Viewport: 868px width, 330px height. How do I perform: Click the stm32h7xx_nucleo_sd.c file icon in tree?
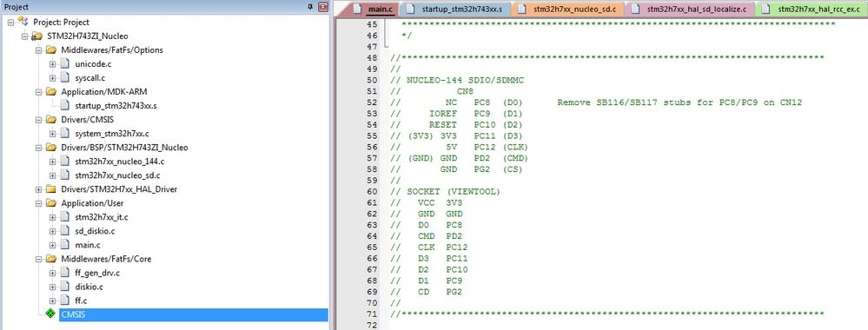tap(65, 175)
